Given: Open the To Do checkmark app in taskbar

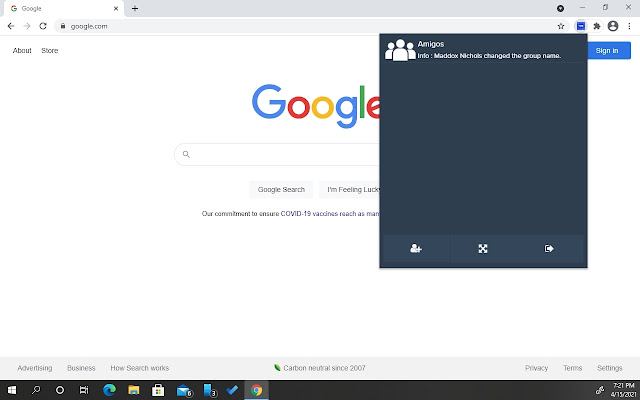Looking at the screenshot, I should point(232,390).
